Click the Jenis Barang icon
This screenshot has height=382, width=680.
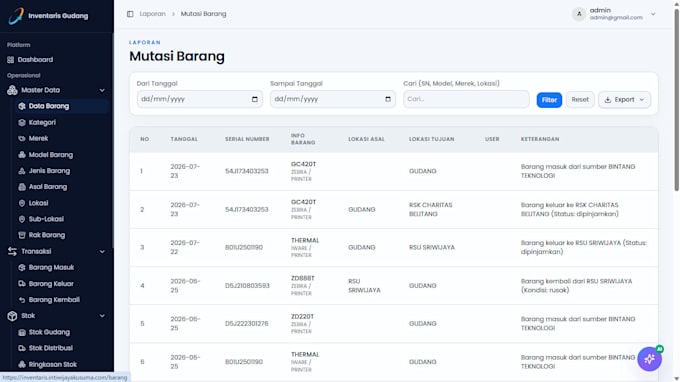click(22, 171)
